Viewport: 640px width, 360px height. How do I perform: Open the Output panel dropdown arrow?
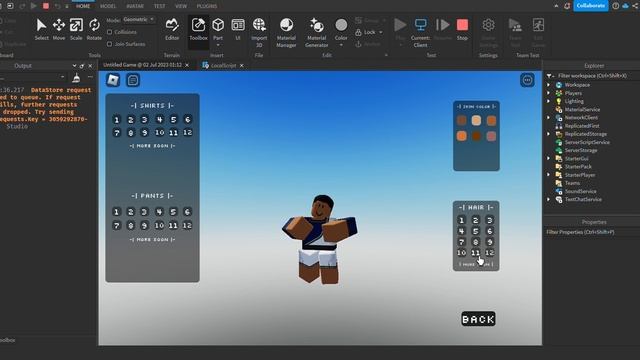(74, 66)
